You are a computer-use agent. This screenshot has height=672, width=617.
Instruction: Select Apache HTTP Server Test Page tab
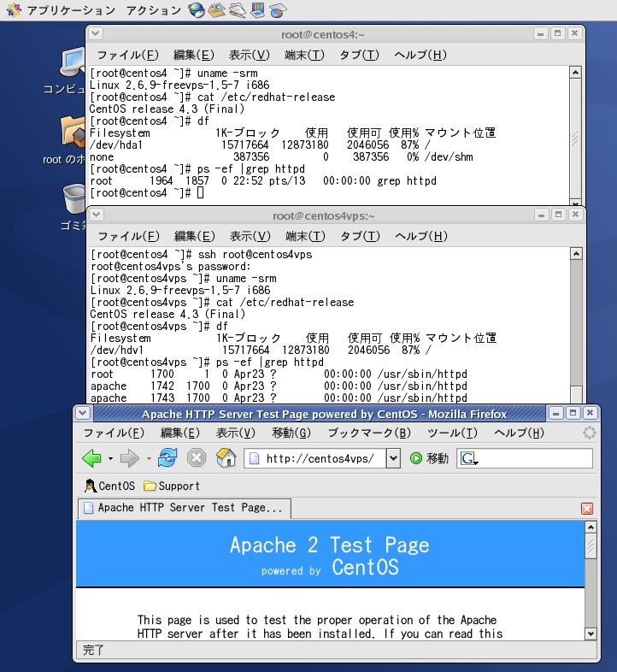185,508
